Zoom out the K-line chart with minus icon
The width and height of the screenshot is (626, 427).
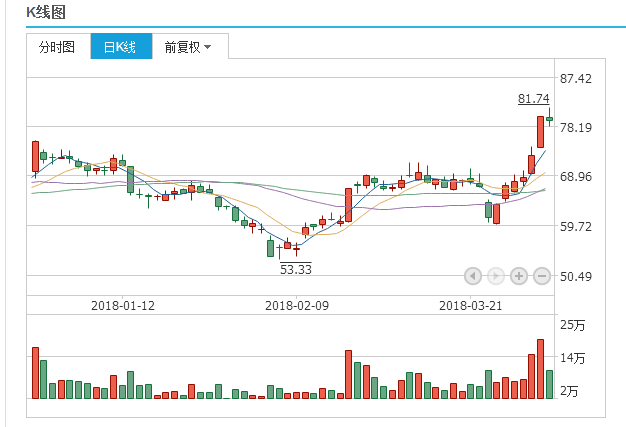click(542, 276)
